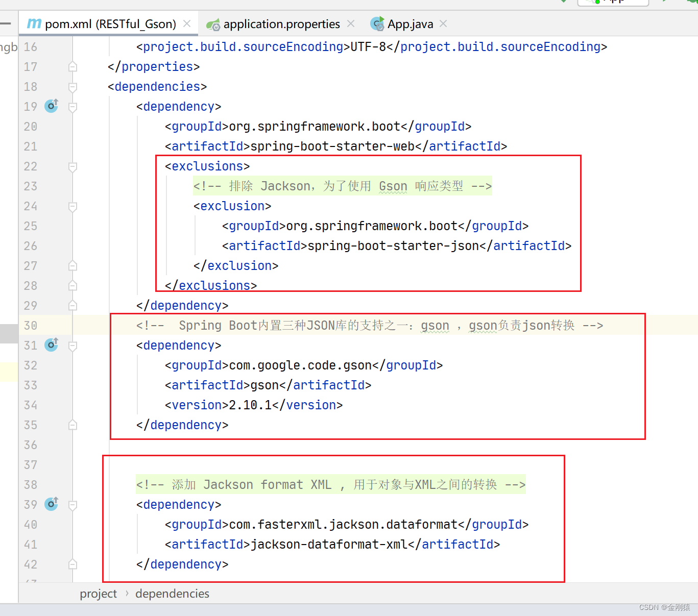Click the version value '2.10.1'

[250, 405]
